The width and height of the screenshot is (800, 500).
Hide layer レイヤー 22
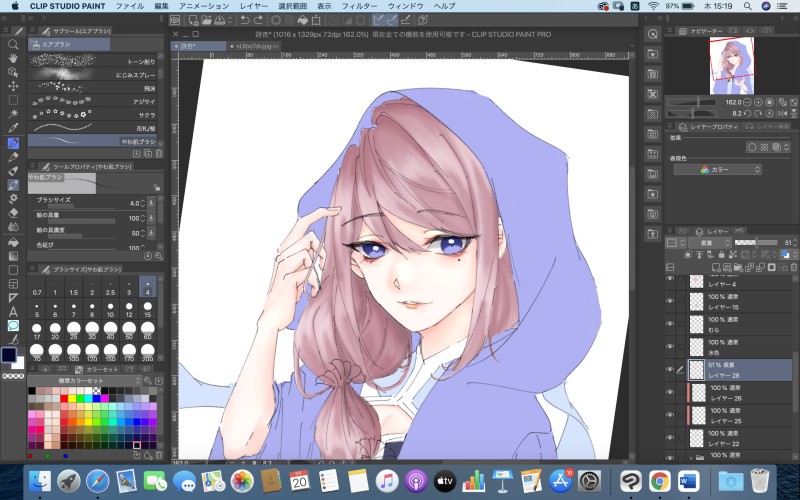click(x=670, y=438)
